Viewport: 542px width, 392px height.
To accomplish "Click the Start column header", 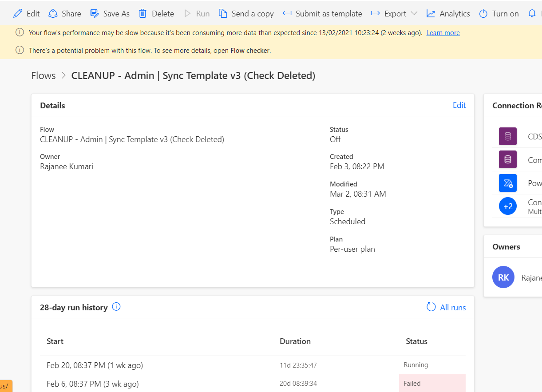I will [x=55, y=341].
